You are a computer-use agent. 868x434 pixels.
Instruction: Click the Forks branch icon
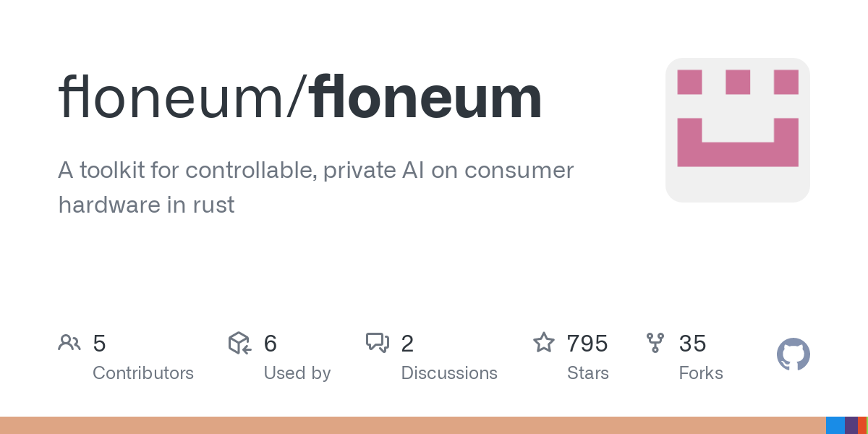point(655,343)
